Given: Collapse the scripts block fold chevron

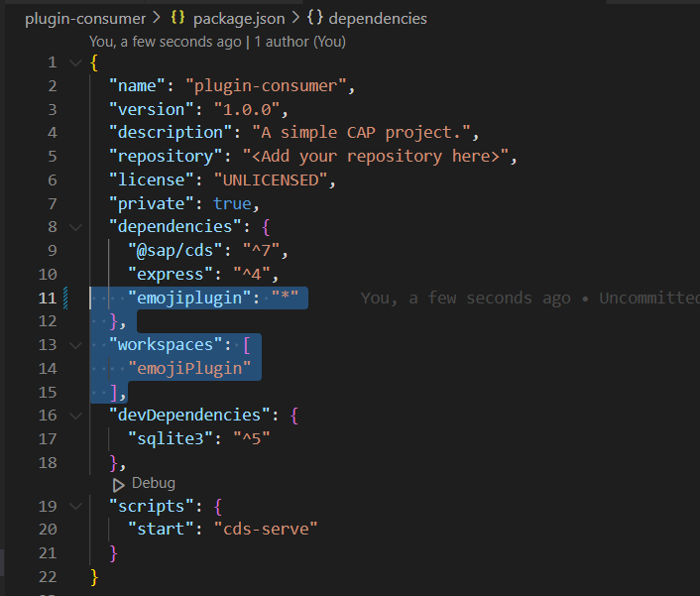Looking at the screenshot, I should (76, 507).
